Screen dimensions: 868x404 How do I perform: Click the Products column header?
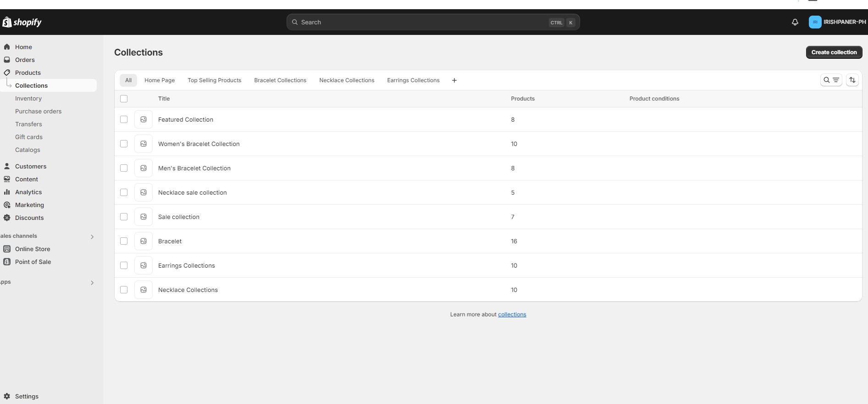(x=523, y=99)
